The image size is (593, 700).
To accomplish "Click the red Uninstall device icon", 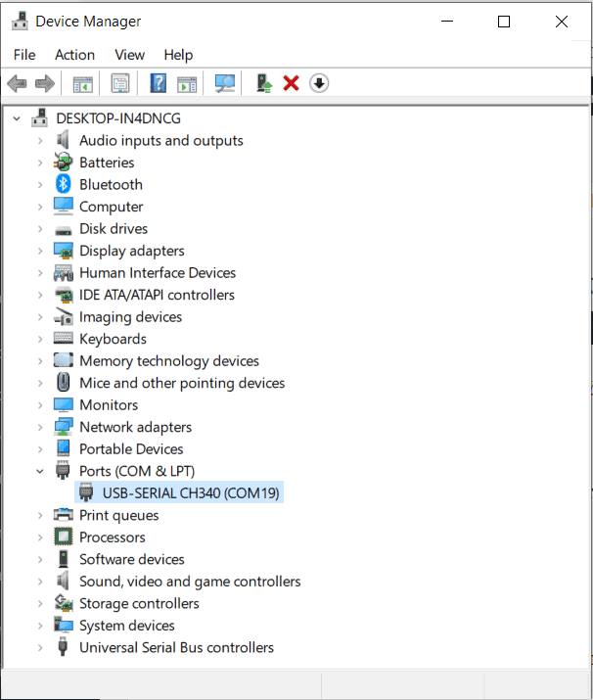I will pos(291,84).
